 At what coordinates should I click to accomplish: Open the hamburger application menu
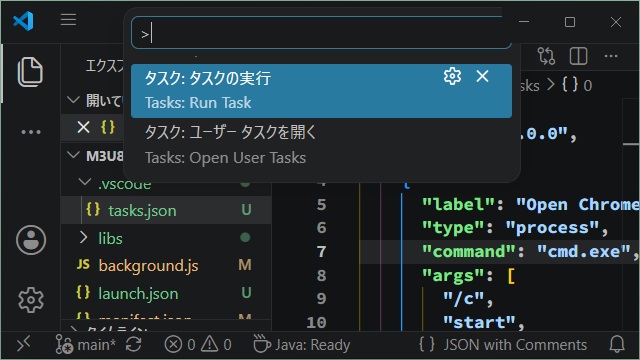click(68, 20)
